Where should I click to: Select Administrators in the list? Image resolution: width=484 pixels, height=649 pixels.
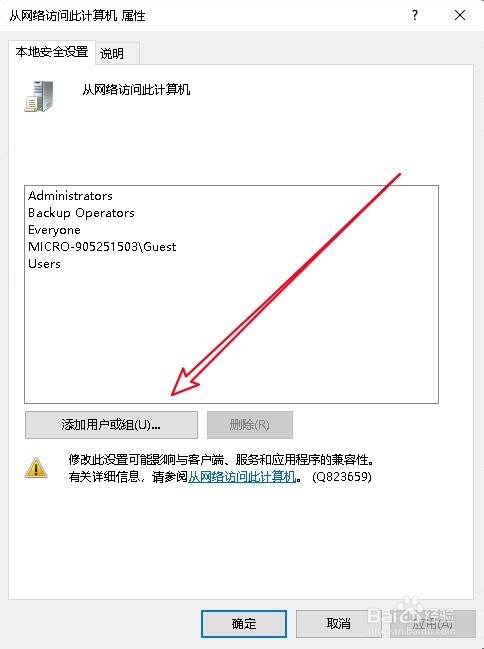[x=70, y=195]
